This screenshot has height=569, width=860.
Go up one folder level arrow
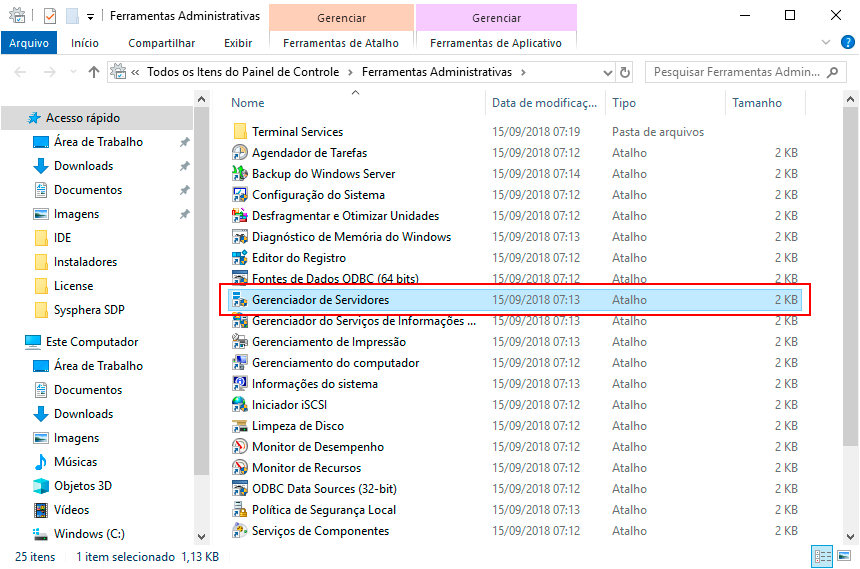94,72
